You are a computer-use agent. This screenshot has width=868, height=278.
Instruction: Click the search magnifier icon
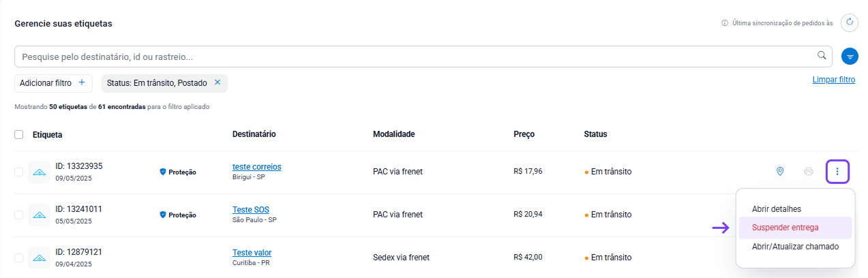[x=822, y=56]
